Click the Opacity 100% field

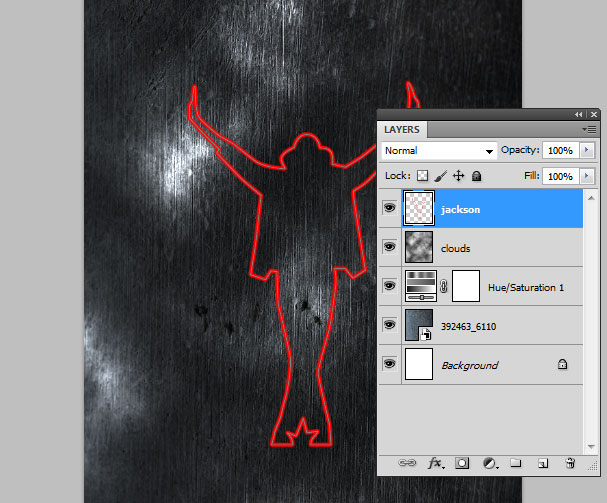pos(561,150)
